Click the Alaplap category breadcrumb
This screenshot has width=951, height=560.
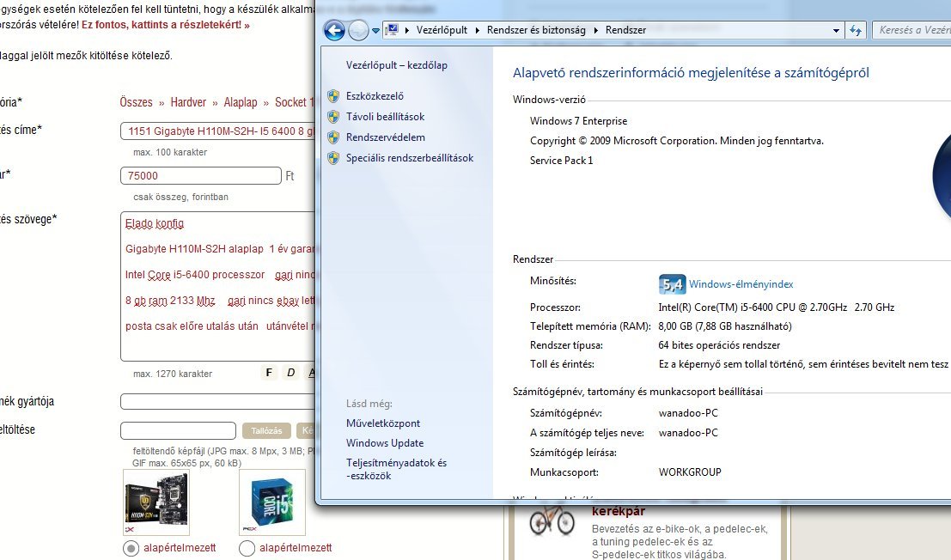(241, 102)
